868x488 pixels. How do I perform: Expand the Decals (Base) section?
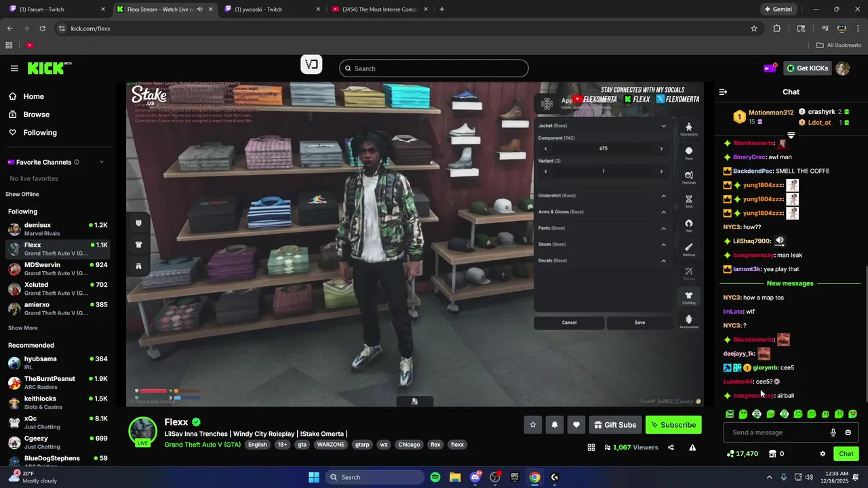[664, 261]
